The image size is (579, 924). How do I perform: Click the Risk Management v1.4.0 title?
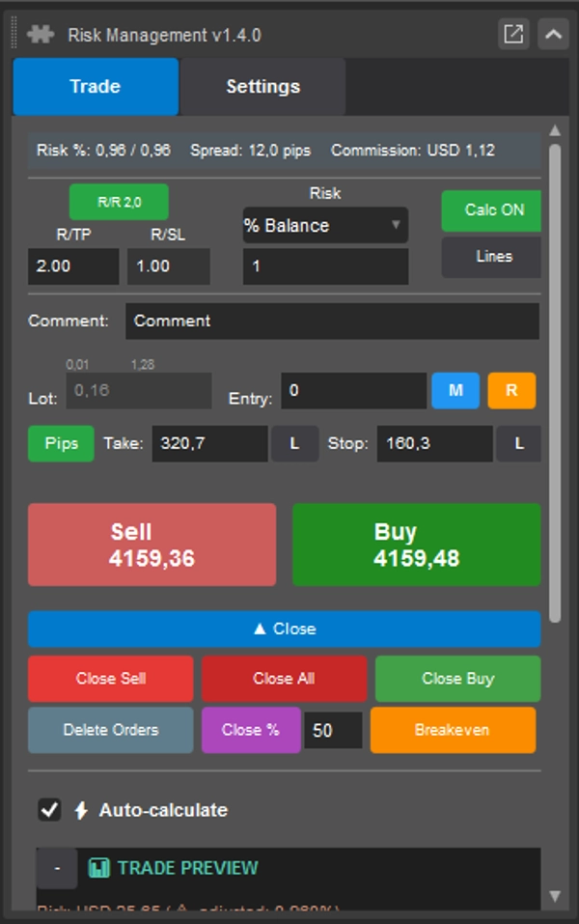tap(164, 35)
